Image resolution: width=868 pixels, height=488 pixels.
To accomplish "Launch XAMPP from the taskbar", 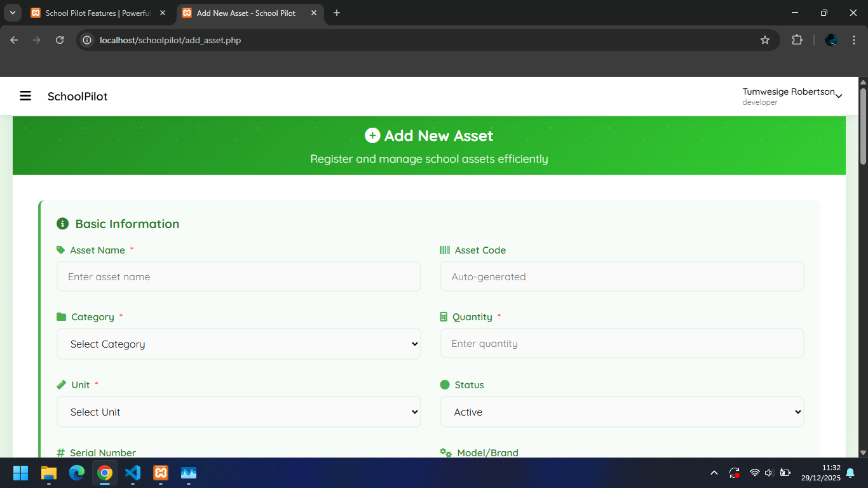I will coord(161,473).
